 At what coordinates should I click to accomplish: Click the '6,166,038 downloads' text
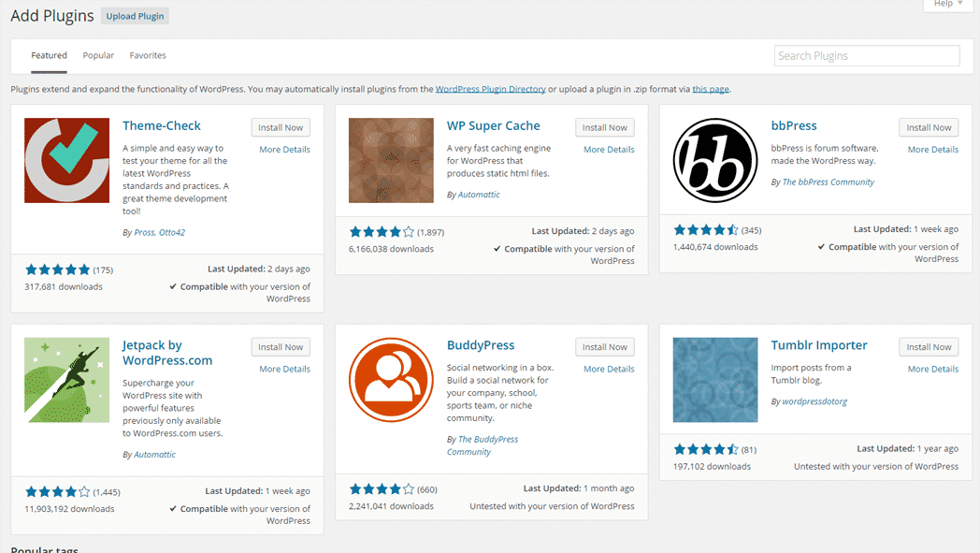click(x=391, y=249)
